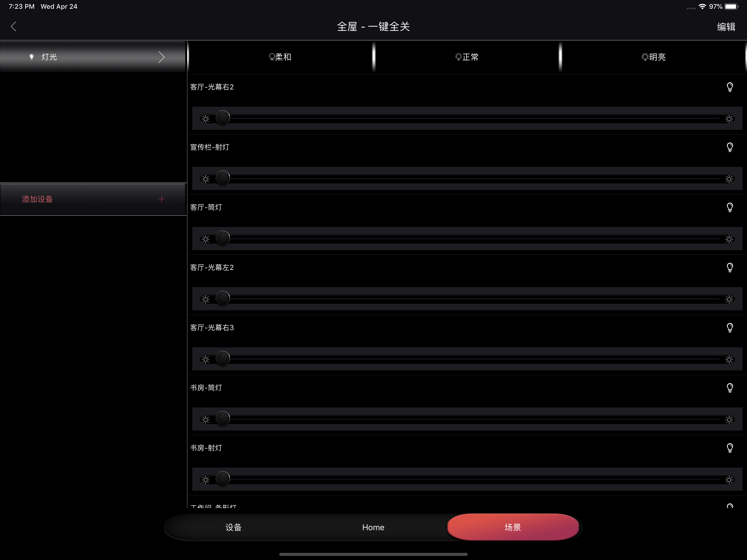The width and height of the screenshot is (747, 560).
Task: Toggle the 客厅-光幕右2 bulb switch
Action: [730, 87]
